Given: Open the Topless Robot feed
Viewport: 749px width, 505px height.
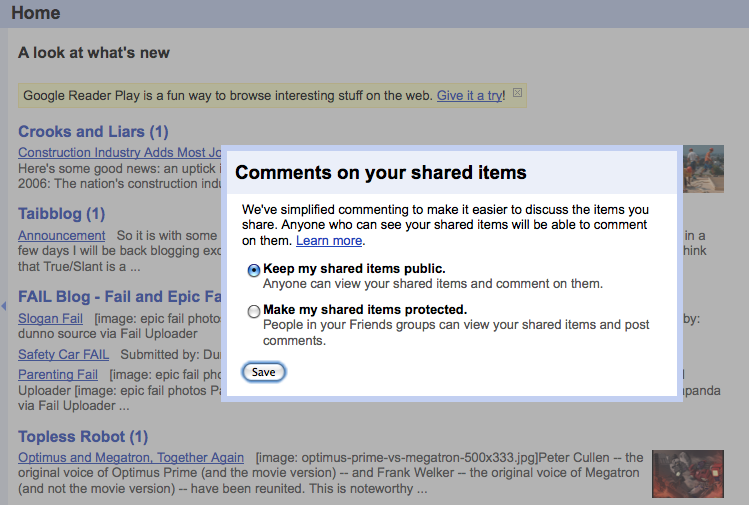Looking at the screenshot, I should (x=83, y=437).
